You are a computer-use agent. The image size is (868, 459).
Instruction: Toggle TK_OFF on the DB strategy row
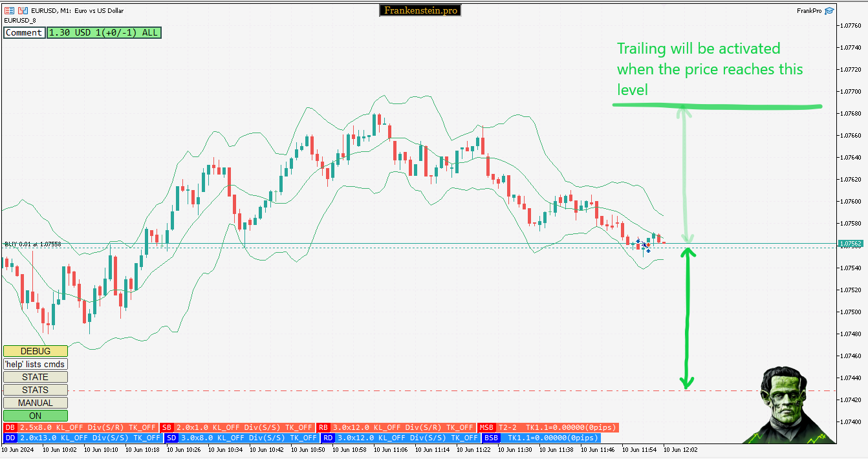[142, 427]
